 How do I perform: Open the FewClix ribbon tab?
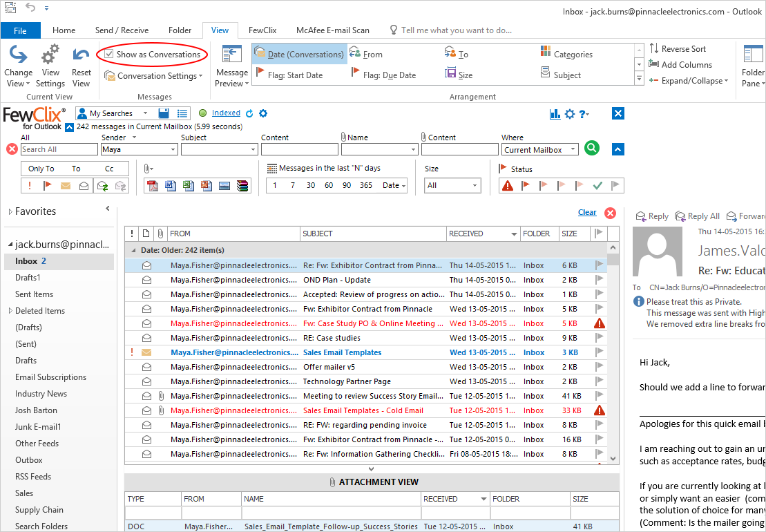coord(262,30)
